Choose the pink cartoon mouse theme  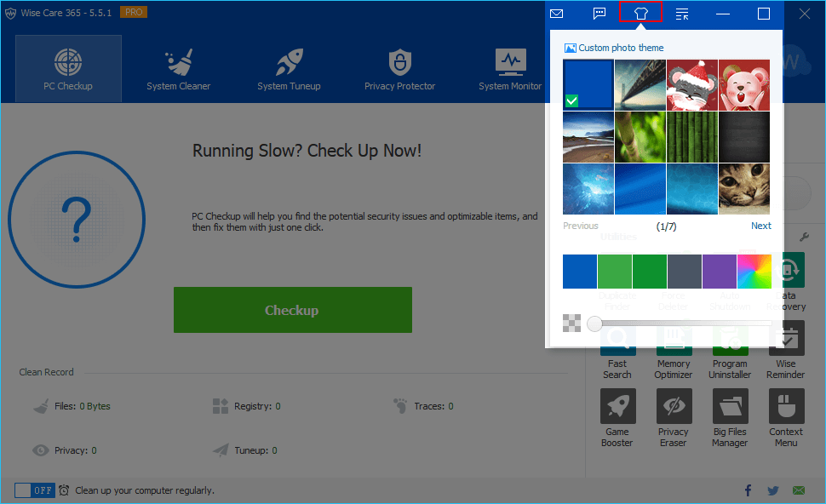pos(743,84)
